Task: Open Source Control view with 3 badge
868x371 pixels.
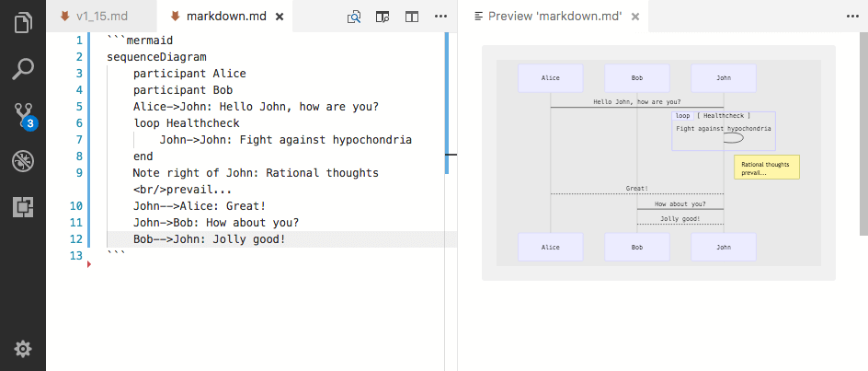Action: [23, 115]
